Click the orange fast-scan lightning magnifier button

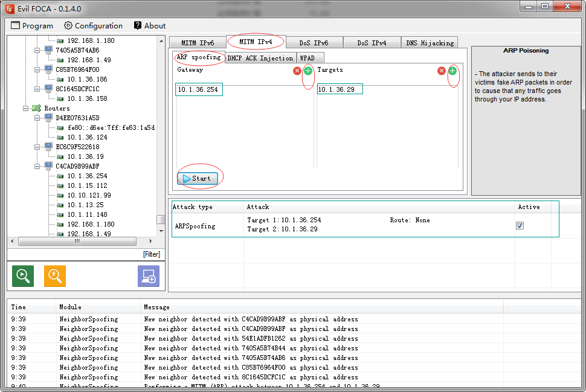pyautogui.click(x=55, y=276)
